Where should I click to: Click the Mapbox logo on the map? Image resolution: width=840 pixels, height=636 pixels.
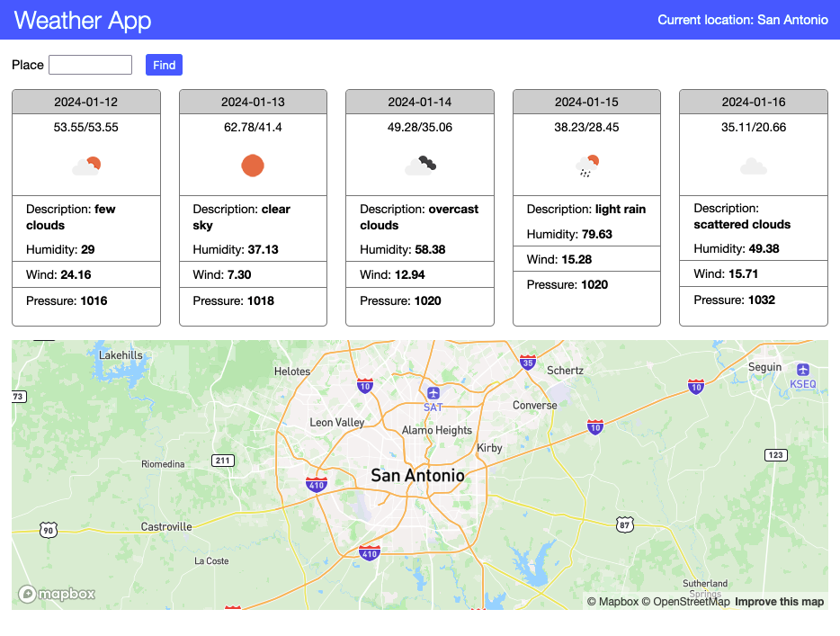pos(57,594)
